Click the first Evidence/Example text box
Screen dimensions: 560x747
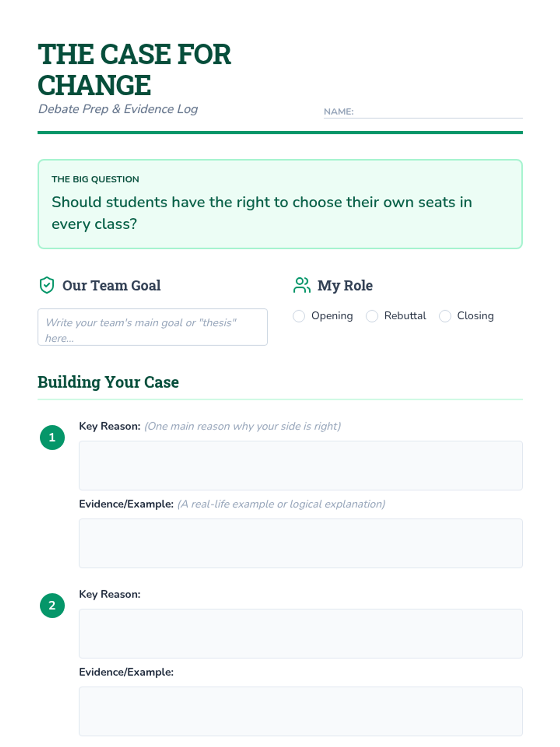[301, 543]
